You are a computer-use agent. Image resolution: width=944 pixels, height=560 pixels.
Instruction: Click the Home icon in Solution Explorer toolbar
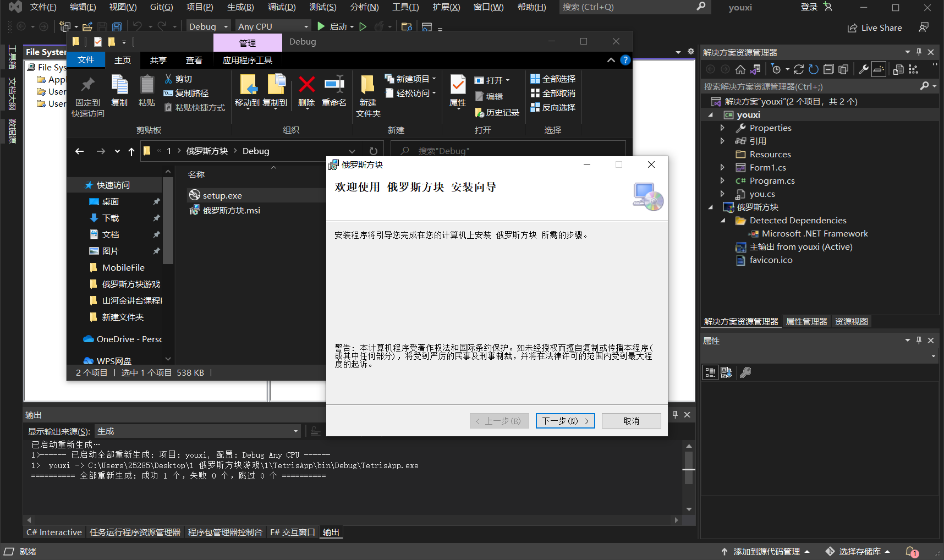point(740,69)
